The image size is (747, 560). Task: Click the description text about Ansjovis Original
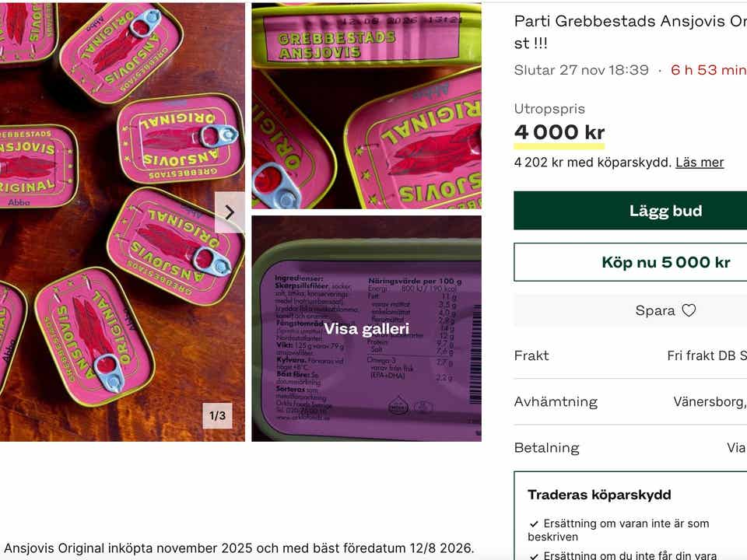tap(239, 548)
